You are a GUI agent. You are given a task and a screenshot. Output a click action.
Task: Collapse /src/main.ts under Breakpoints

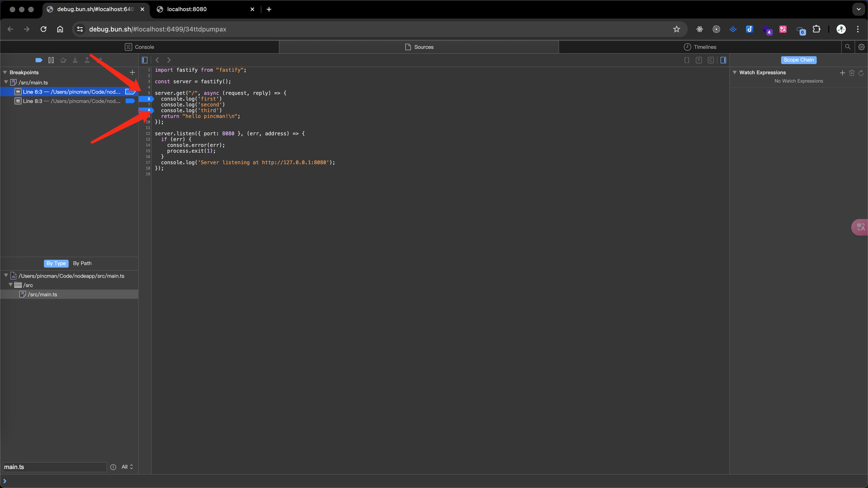[6, 82]
